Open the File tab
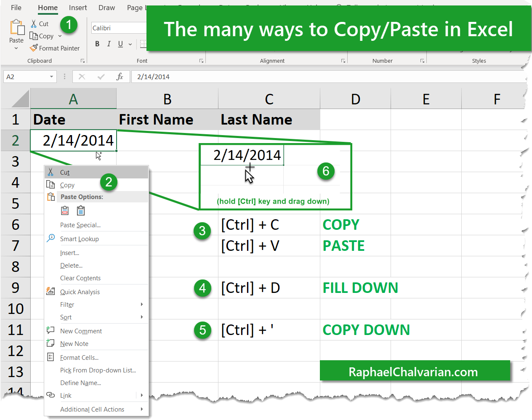This screenshot has width=532, height=420. (16, 8)
